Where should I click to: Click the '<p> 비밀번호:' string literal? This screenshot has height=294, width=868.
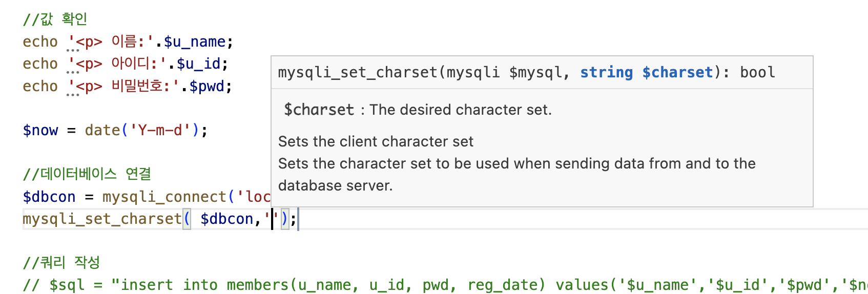coord(123,86)
